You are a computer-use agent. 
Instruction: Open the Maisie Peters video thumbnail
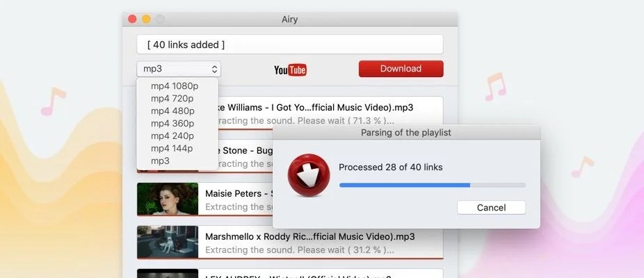[x=168, y=199]
